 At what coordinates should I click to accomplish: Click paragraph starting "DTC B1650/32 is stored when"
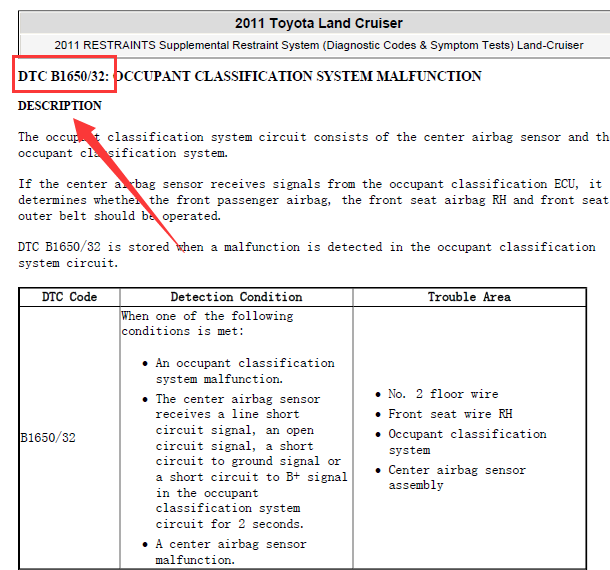(x=307, y=255)
